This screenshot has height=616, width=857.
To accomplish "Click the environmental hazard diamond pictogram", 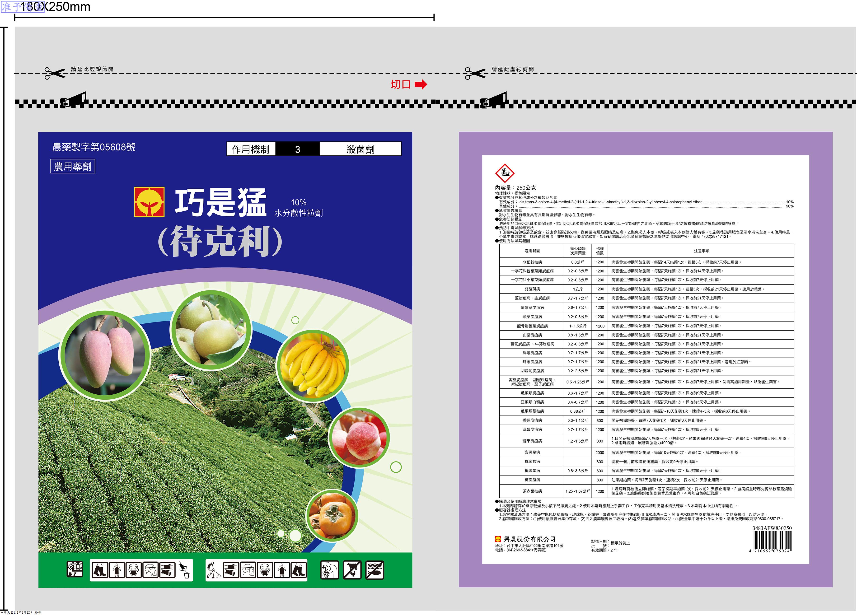I will click(505, 173).
